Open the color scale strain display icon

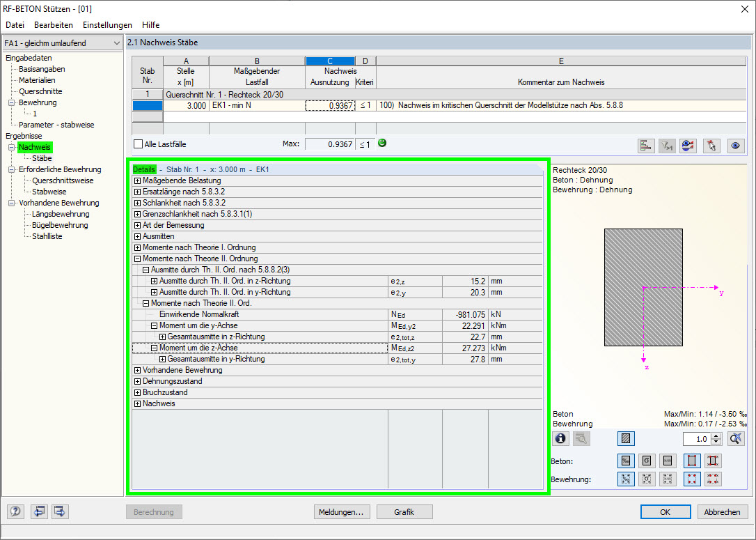pyautogui.click(x=688, y=146)
